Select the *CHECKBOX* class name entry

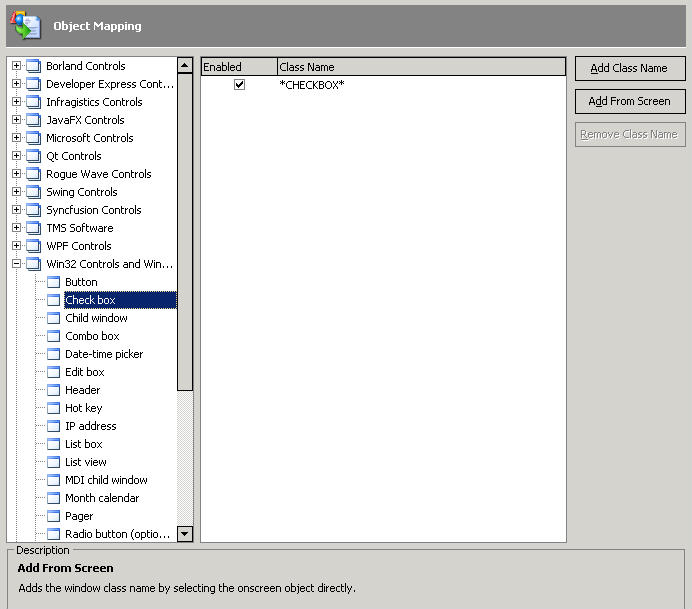(x=312, y=85)
